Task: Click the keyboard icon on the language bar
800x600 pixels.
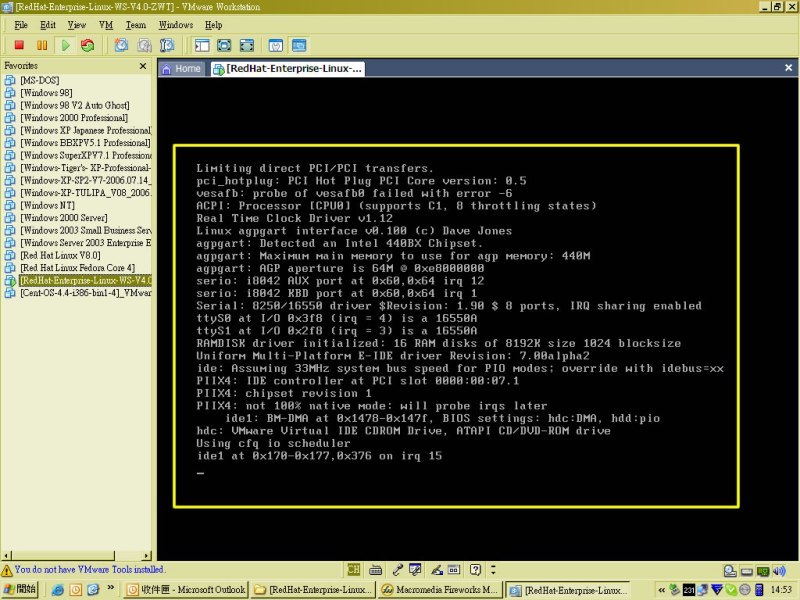Action: (376, 569)
